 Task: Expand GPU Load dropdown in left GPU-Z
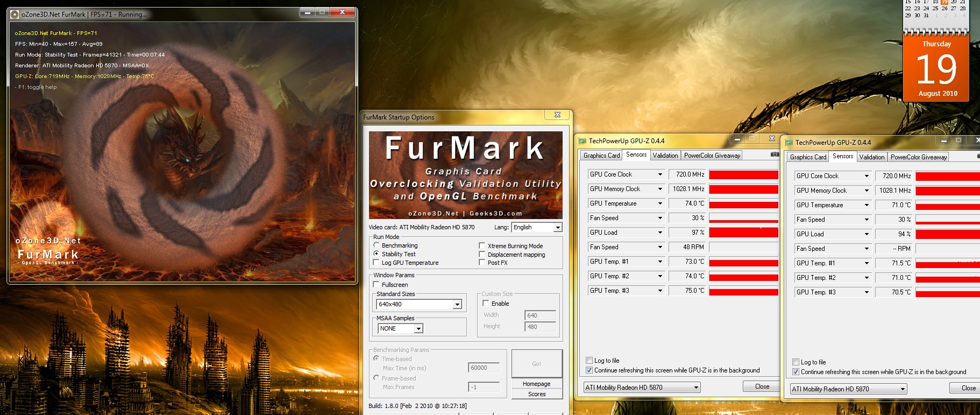click(660, 233)
